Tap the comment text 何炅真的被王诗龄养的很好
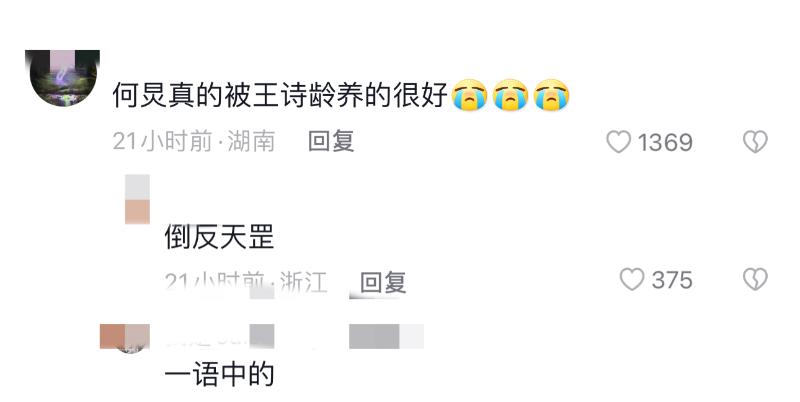800x402 pixels. [x=280, y=95]
